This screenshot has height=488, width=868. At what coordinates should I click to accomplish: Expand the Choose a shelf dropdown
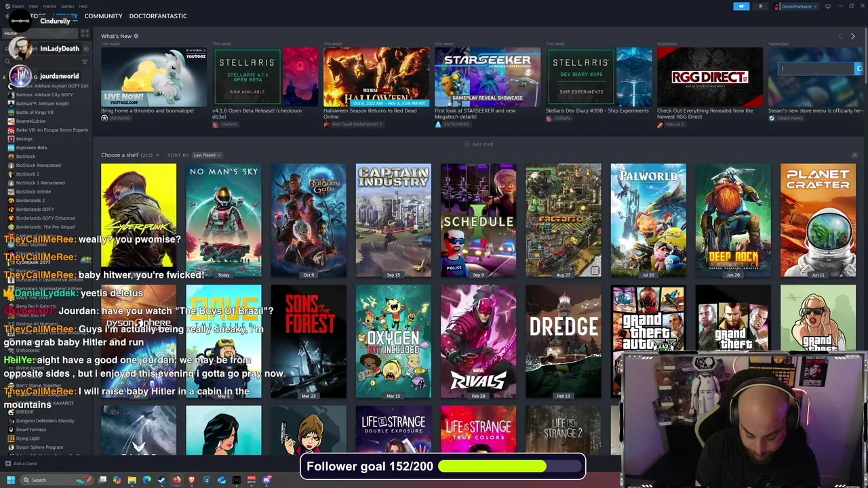130,155
